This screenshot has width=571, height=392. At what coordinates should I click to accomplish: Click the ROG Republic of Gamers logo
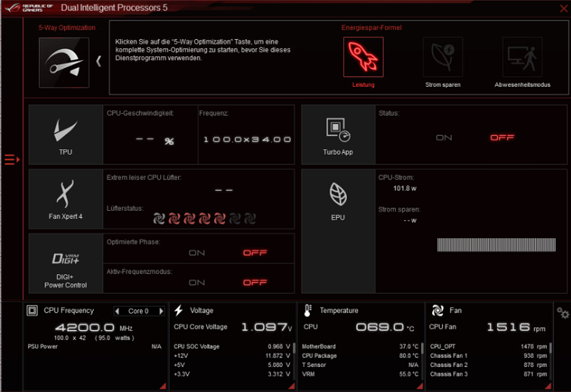pyautogui.click(x=28, y=8)
